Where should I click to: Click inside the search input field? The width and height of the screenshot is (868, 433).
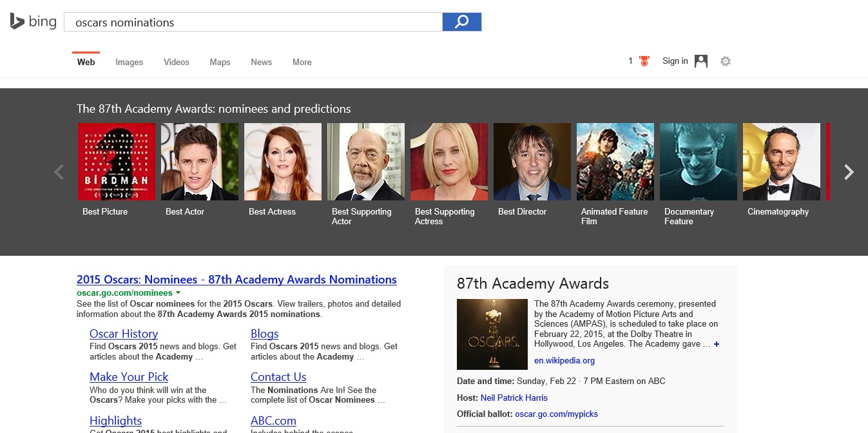coord(251,21)
